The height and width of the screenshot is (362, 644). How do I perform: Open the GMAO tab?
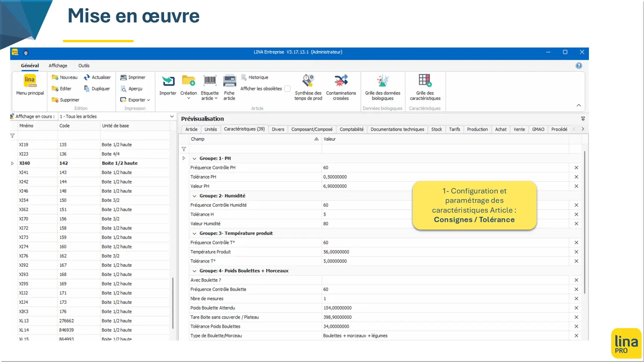[x=538, y=129]
